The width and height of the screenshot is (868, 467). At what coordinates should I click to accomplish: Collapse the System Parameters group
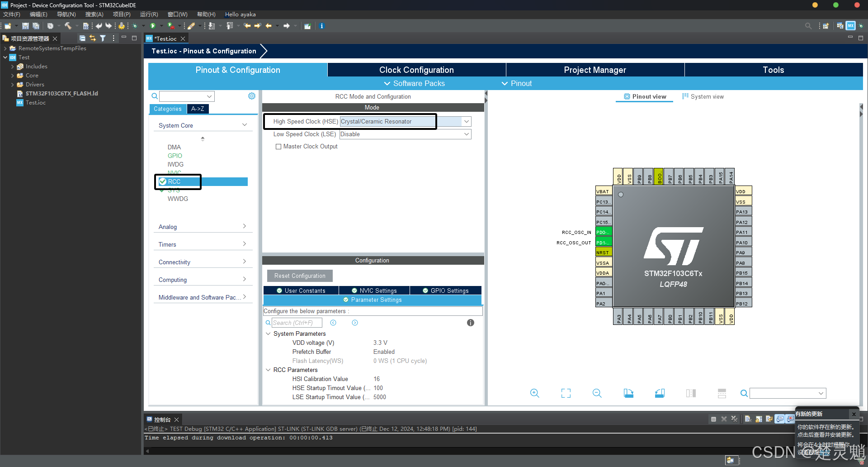(268, 334)
